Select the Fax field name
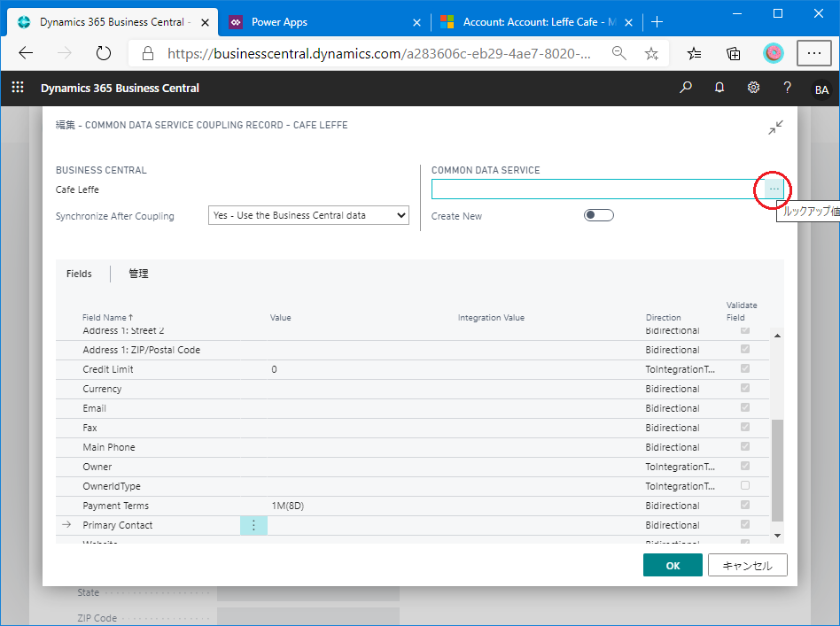The width and height of the screenshot is (840, 626). click(89, 428)
